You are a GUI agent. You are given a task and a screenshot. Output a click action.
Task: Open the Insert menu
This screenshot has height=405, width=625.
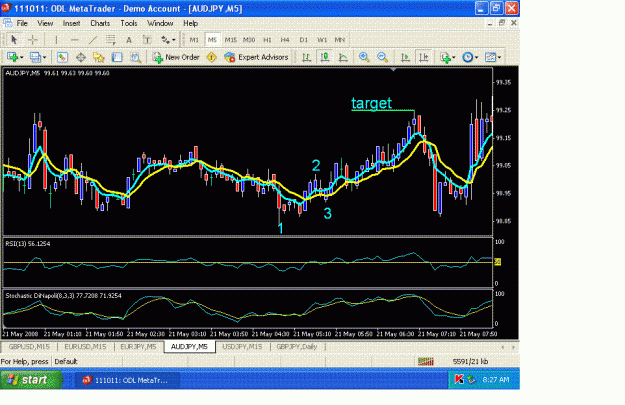(71, 24)
